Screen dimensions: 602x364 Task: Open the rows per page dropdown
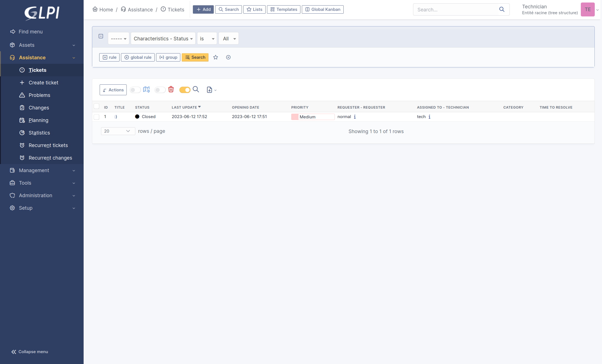point(118,131)
